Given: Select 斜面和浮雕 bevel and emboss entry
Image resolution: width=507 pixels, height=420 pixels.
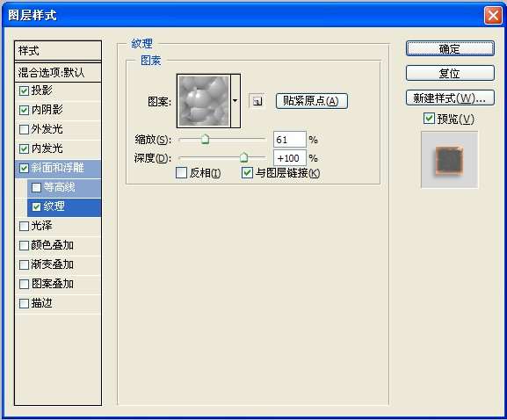Looking at the screenshot, I should click(x=58, y=168).
